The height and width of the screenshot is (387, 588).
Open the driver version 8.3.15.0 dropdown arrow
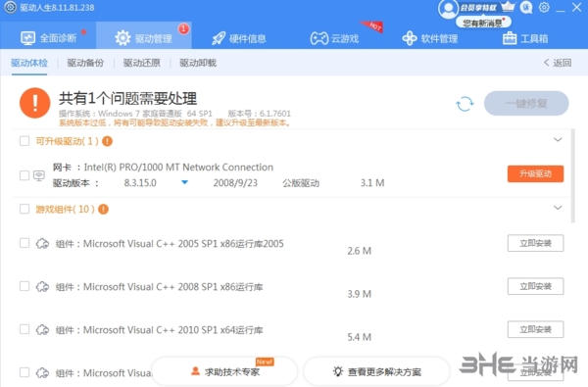pyautogui.click(x=184, y=182)
